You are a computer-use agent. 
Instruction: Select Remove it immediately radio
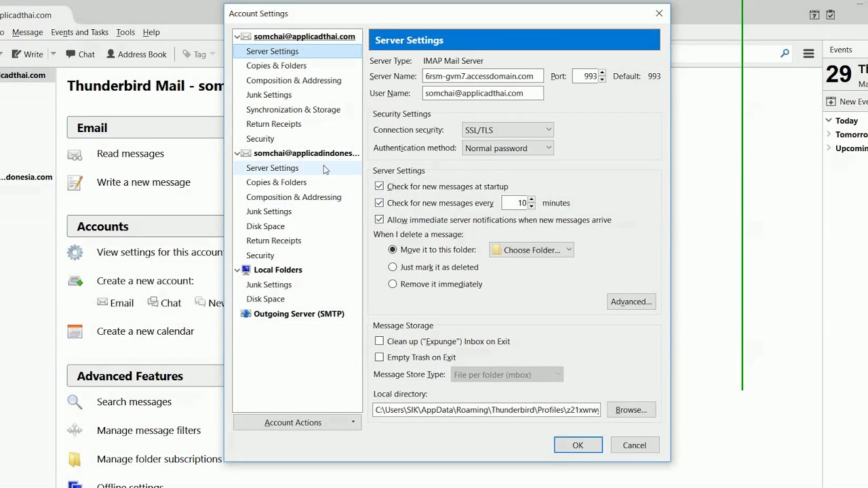(x=393, y=284)
